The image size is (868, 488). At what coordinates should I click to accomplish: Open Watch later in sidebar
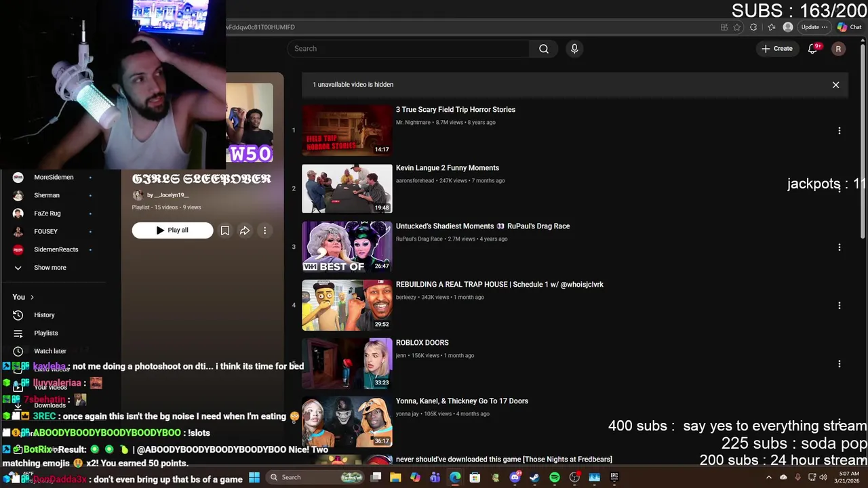click(50, 351)
